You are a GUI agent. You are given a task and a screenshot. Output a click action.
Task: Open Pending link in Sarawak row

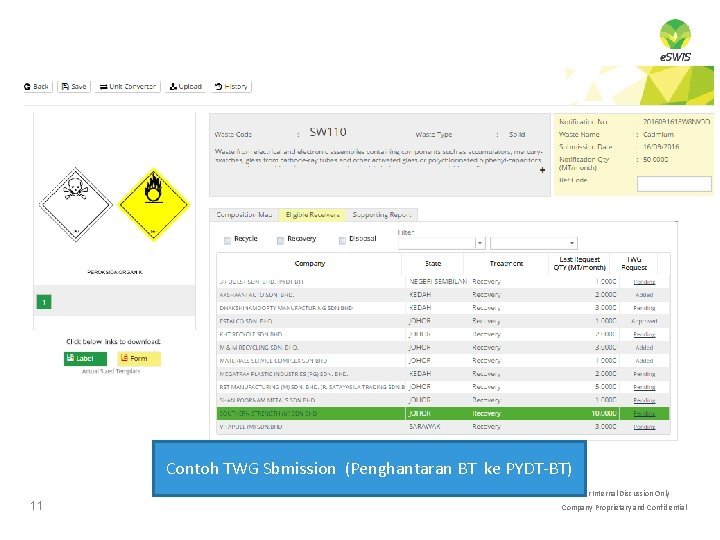click(x=644, y=427)
